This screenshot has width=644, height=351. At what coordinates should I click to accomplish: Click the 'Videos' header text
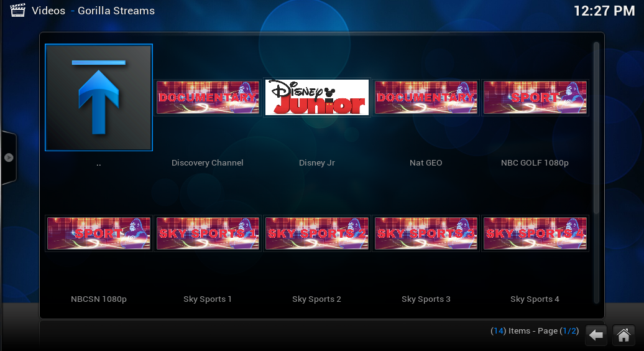(48, 11)
